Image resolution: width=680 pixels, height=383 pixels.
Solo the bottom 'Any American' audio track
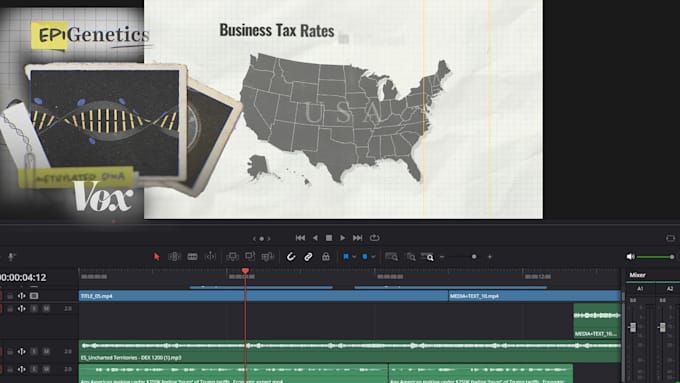[x=34, y=369]
